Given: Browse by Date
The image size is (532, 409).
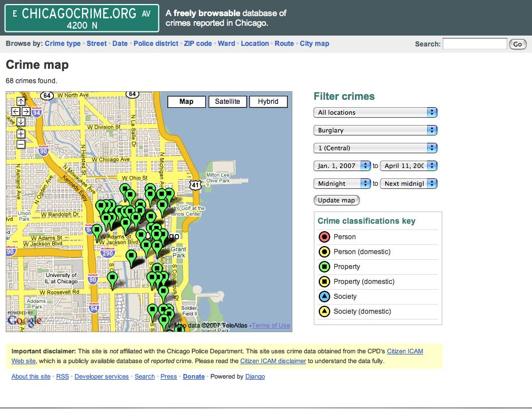Looking at the screenshot, I should (x=120, y=44).
